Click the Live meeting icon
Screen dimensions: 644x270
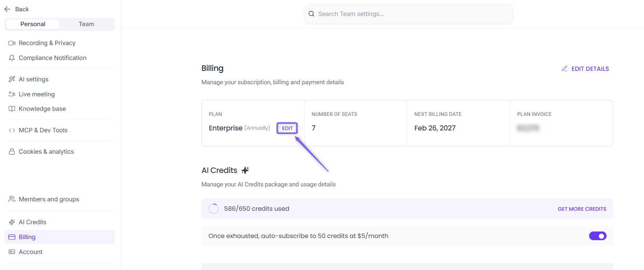coord(12,94)
